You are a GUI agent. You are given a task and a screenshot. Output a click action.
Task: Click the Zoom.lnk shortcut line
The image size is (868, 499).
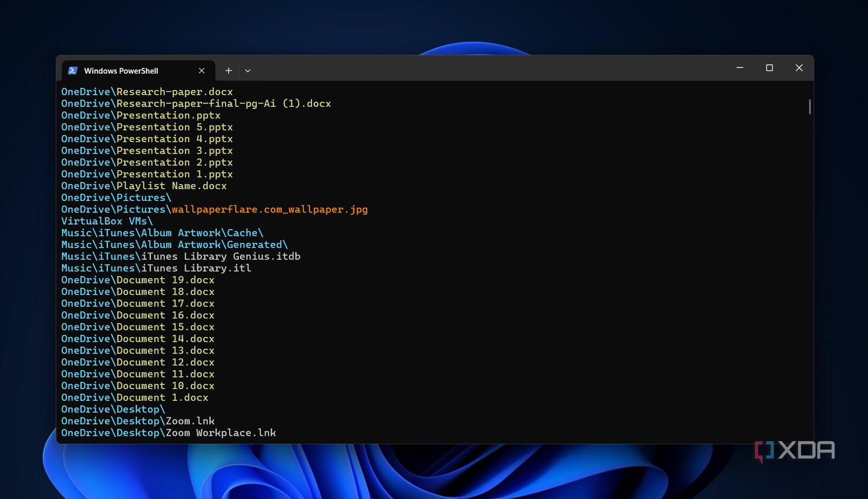[x=138, y=421]
